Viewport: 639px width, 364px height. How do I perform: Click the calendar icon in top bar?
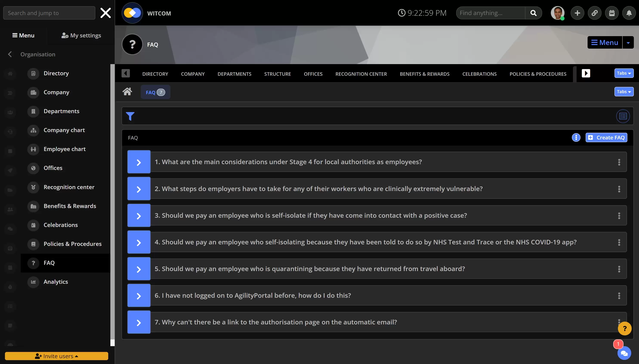pyautogui.click(x=611, y=13)
